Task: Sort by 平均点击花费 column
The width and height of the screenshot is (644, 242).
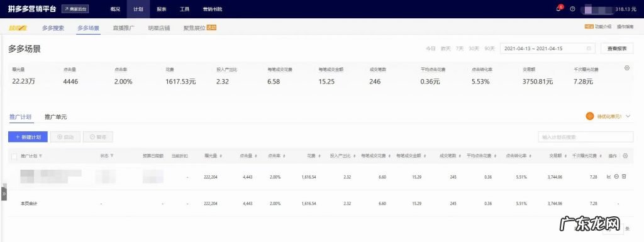Action: point(496,156)
